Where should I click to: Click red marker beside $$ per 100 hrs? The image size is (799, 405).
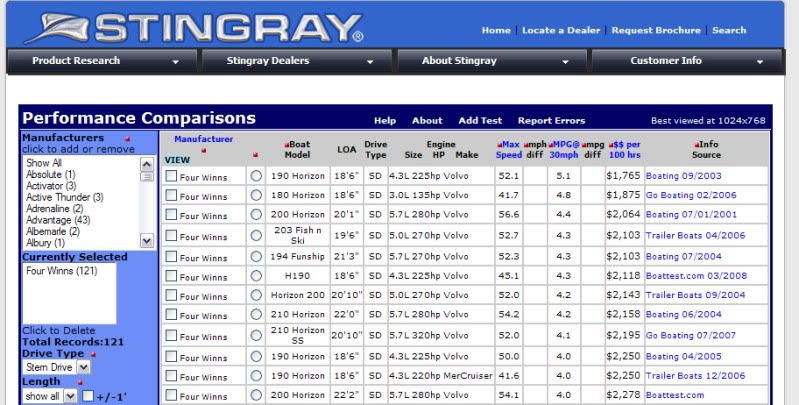(x=611, y=145)
